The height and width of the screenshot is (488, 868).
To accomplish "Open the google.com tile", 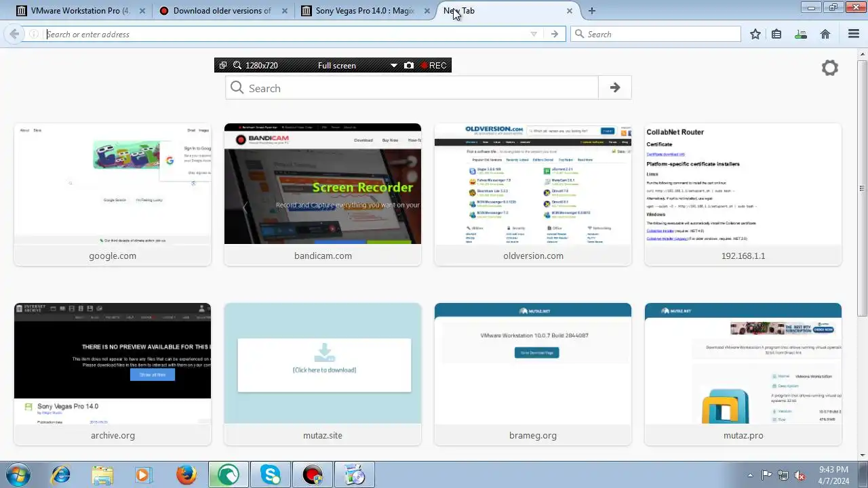I will tap(113, 195).
